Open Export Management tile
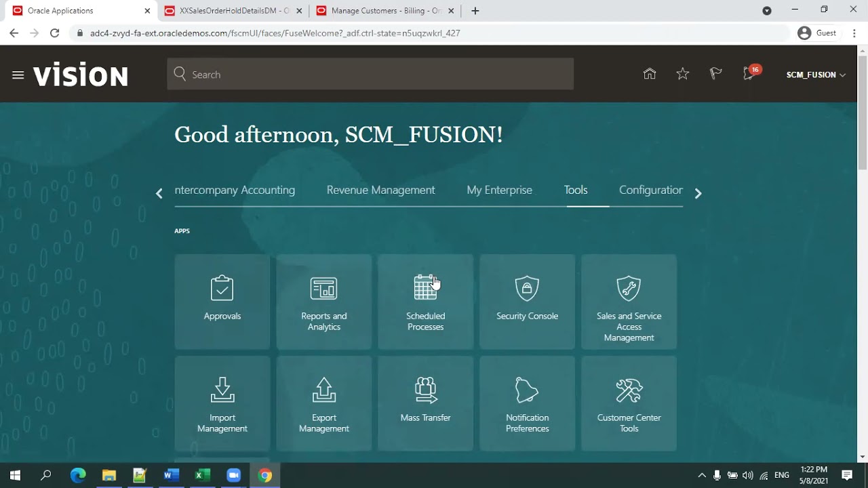The height and width of the screenshot is (488, 868). (324, 403)
